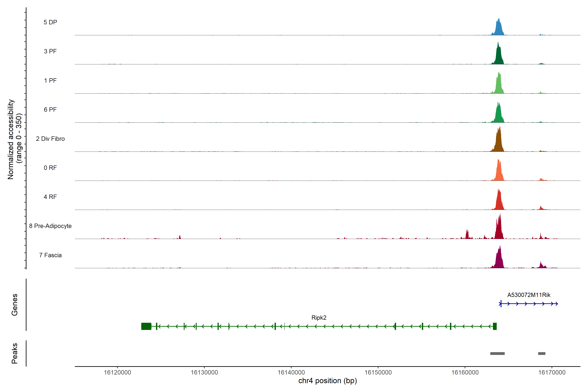
Task: Click the A530072M11Rik gene label
Action: coord(529,295)
